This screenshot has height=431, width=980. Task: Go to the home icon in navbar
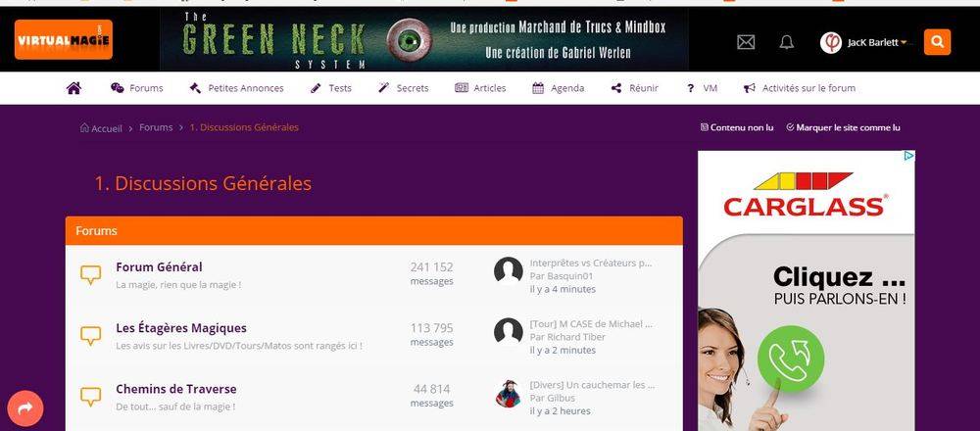click(73, 88)
